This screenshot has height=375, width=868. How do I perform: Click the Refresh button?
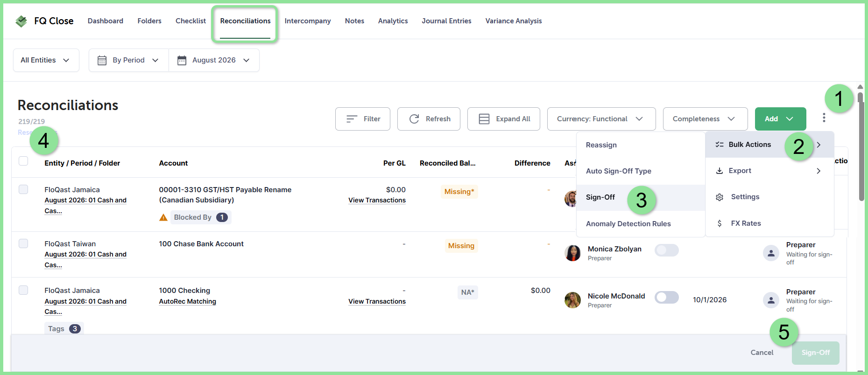[x=429, y=119]
